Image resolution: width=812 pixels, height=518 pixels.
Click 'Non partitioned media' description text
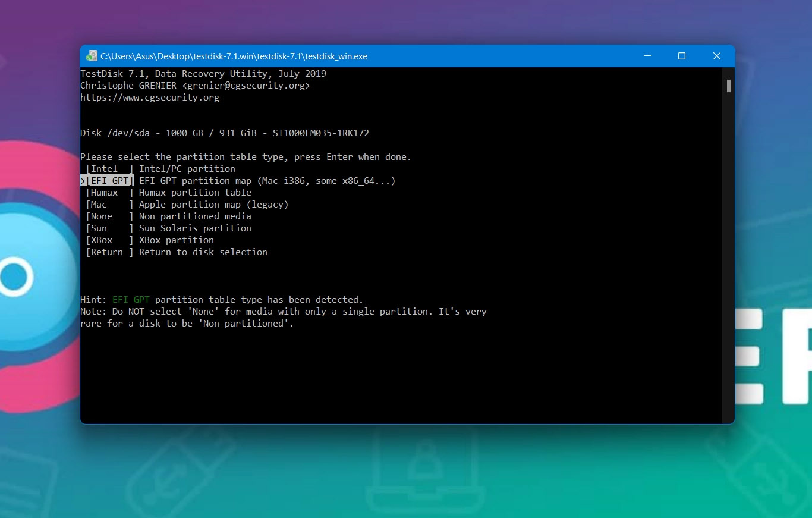click(x=195, y=216)
